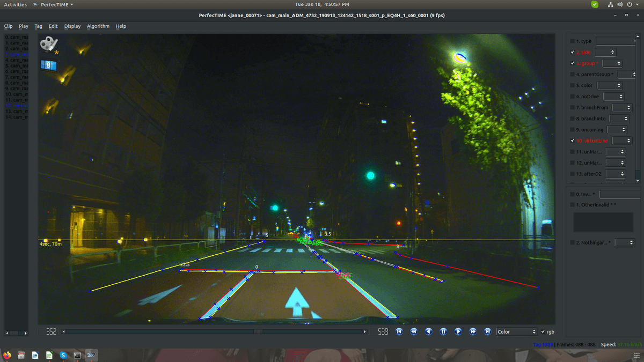Step back one frame button
The width and height of the screenshot is (644, 362).
(x=428, y=331)
